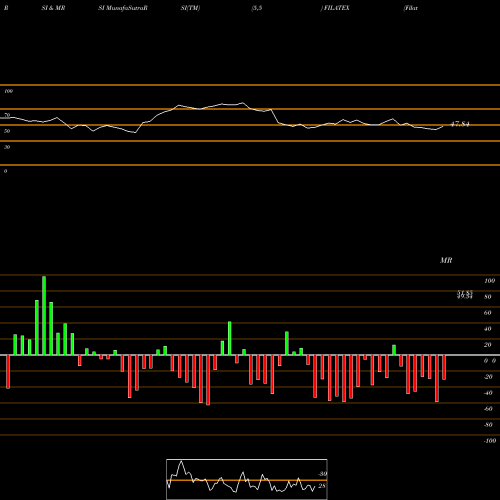The image size is (500, 500).
Task: Click the MR axis label -60
Action: point(488,409)
